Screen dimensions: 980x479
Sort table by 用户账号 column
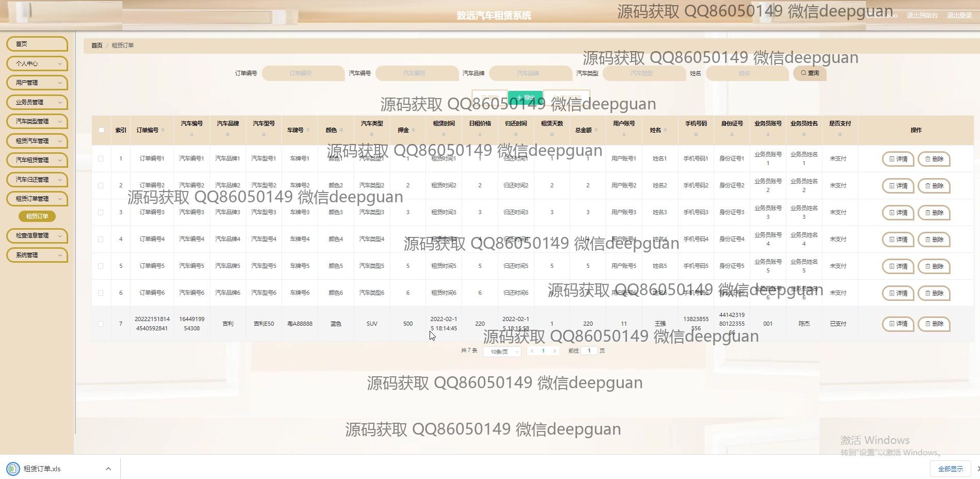click(624, 135)
